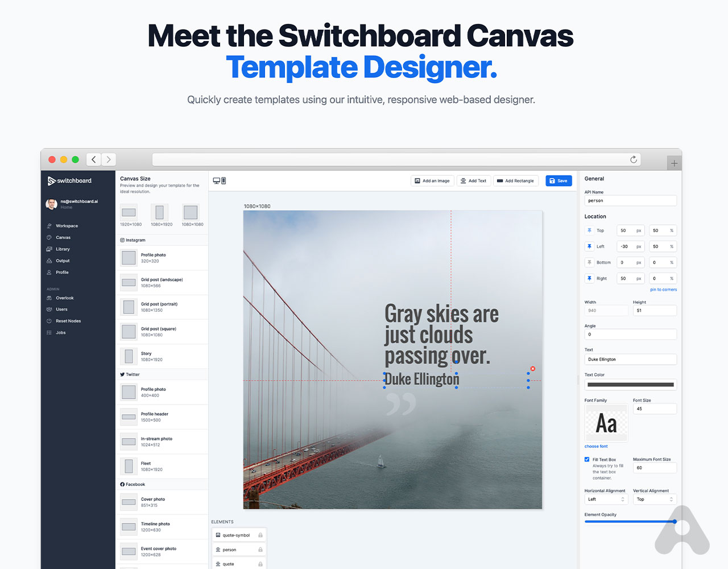
Task: Click the red delete handle on selected text
Action: pos(533,369)
